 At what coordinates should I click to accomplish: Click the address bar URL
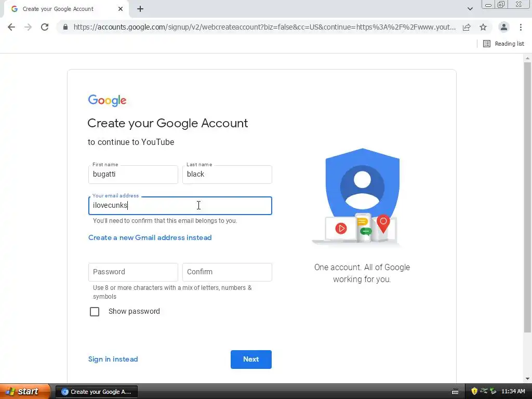tap(264, 27)
